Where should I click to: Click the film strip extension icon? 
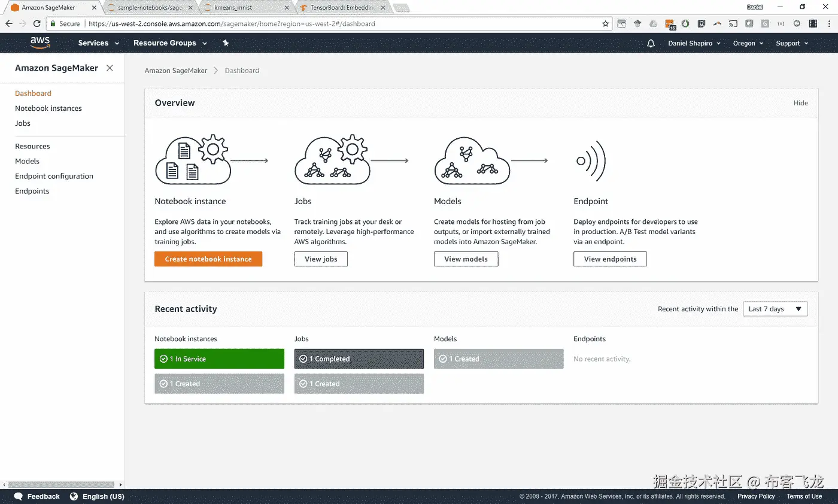(813, 24)
